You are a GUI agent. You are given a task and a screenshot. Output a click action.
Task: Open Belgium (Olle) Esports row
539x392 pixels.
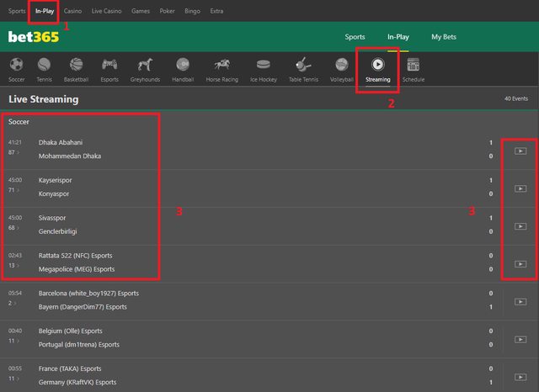tap(71, 331)
